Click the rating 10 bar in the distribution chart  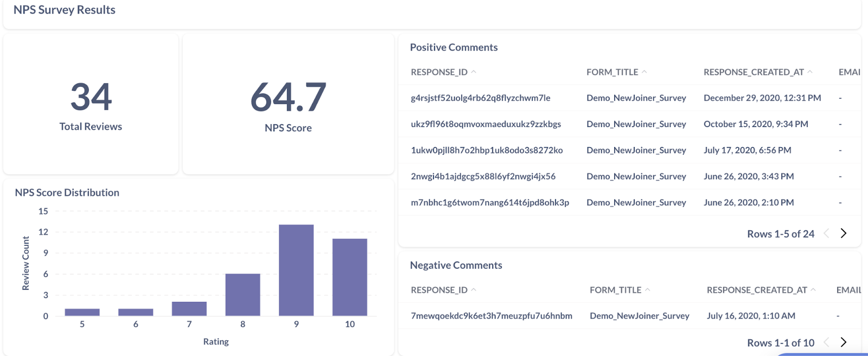click(349, 277)
